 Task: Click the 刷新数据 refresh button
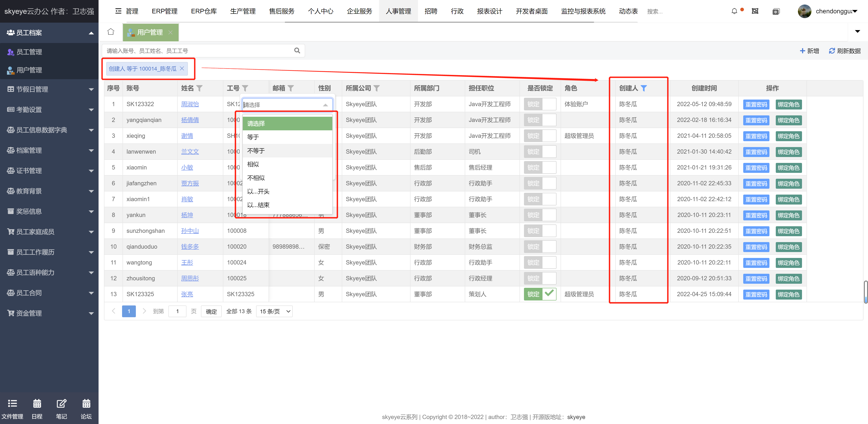[845, 51]
